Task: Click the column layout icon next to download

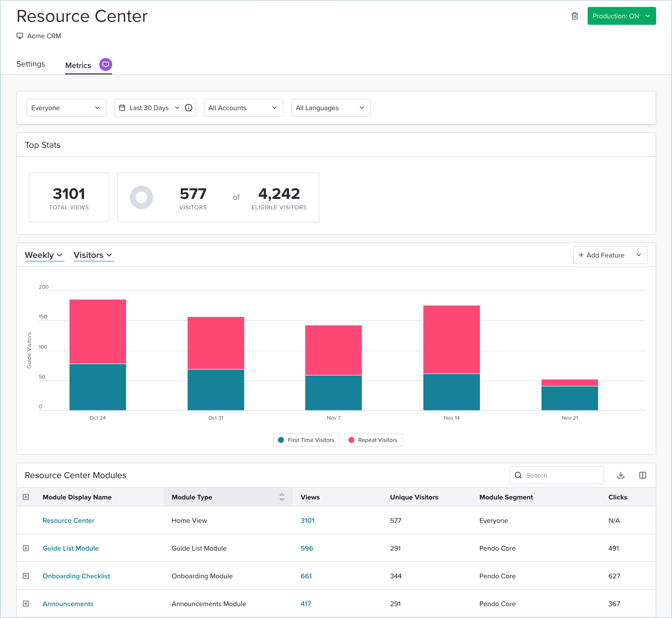Action: tap(642, 475)
